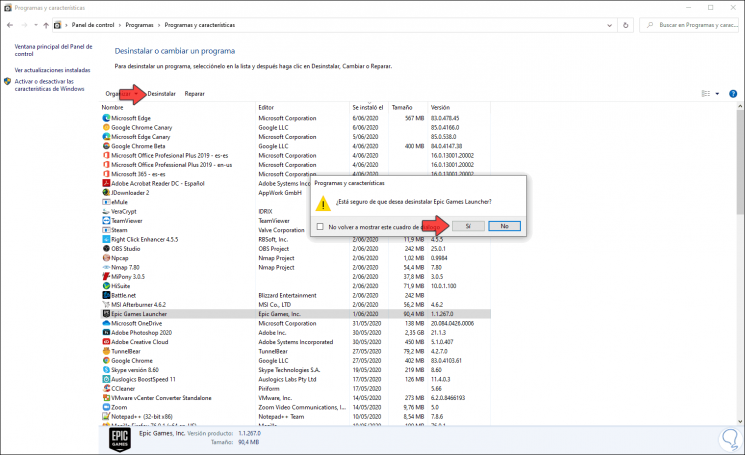
Task: Select MSI Afterburner 4.6.2 entry
Action: pyautogui.click(x=138, y=304)
